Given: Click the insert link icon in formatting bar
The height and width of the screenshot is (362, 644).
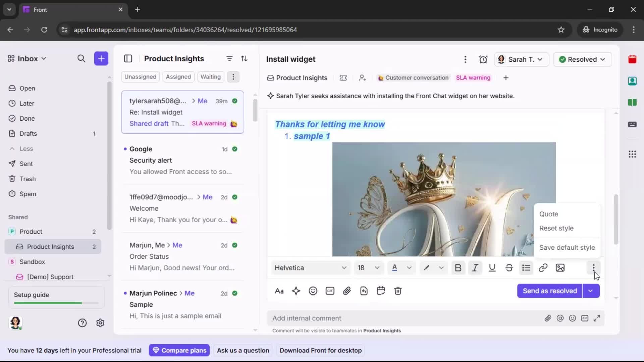Looking at the screenshot, I should (543, 268).
